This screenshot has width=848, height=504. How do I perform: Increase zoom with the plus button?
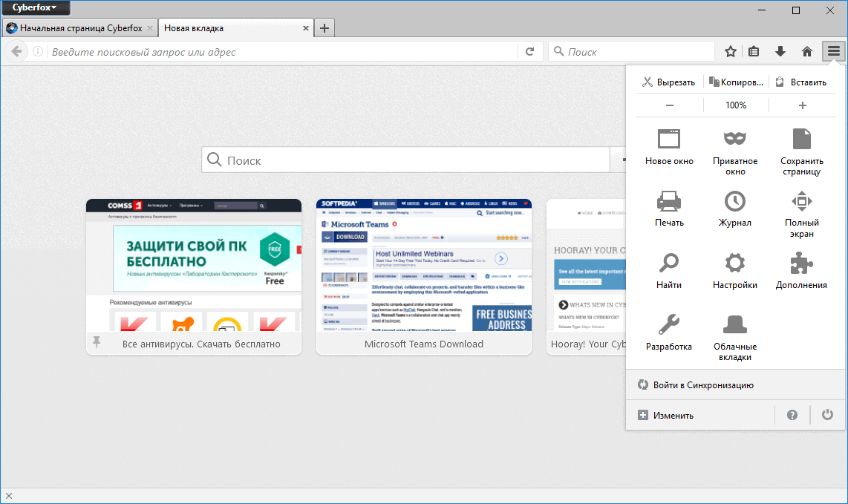click(803, 105)
